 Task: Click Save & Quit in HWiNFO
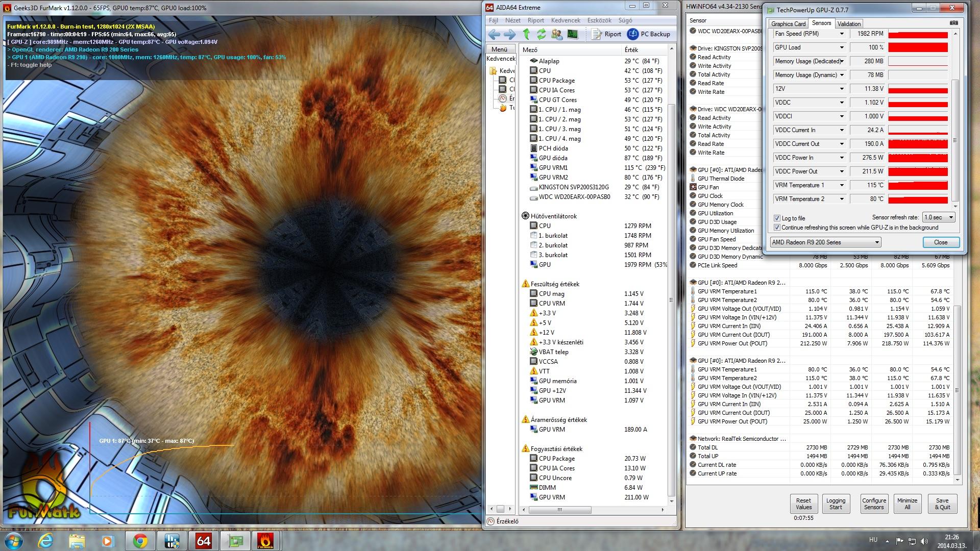click(x=942, y=504)
